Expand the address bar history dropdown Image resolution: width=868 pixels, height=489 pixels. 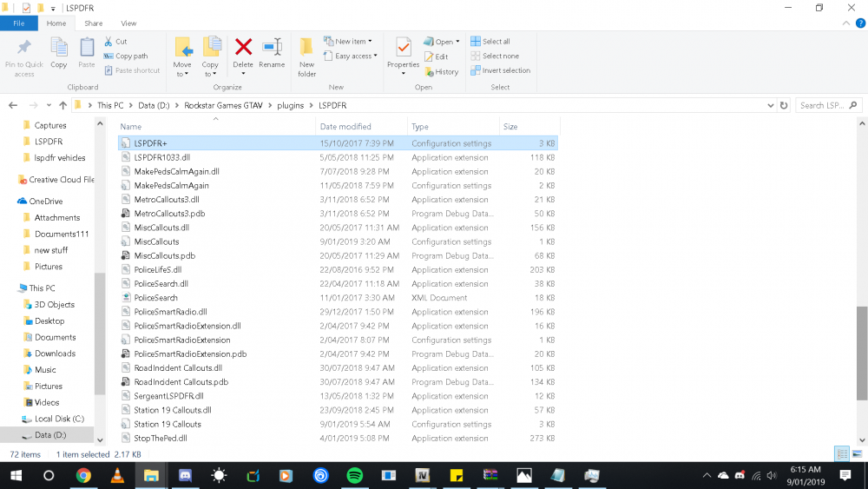pyautogui.click(x=771, y=105)
